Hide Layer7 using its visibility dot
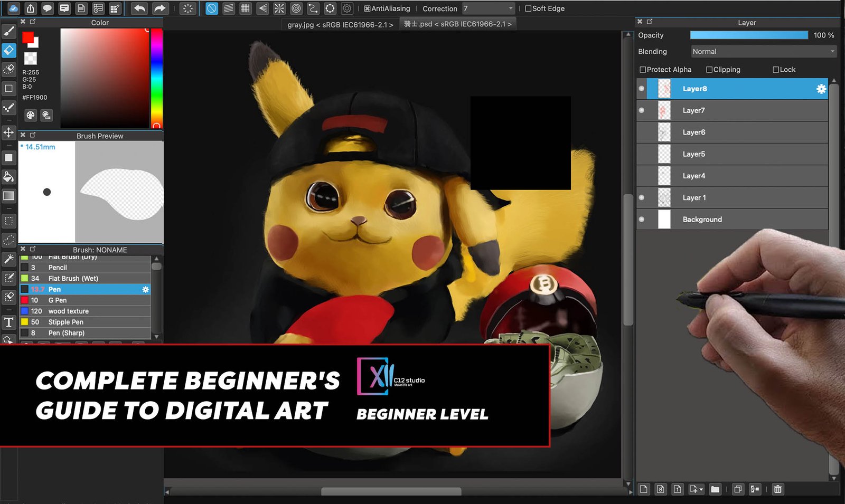Viewport: 845px width, 504px height. coord(642,110)
